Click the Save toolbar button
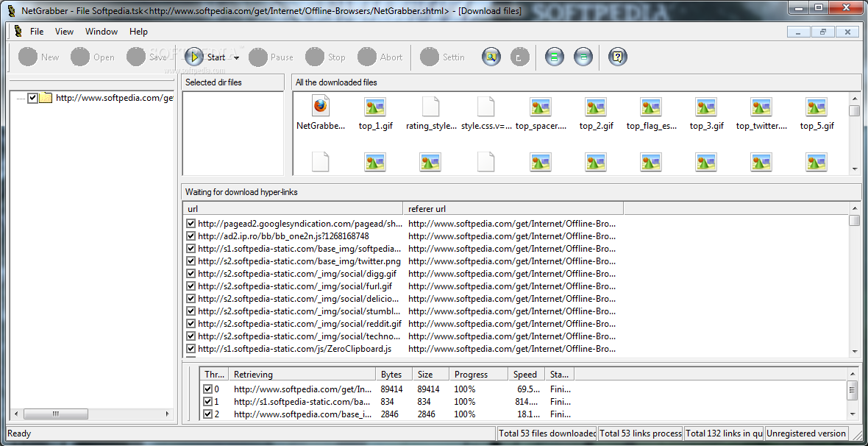The height and width of the screenshot is (446, 868). click(146, 57)
